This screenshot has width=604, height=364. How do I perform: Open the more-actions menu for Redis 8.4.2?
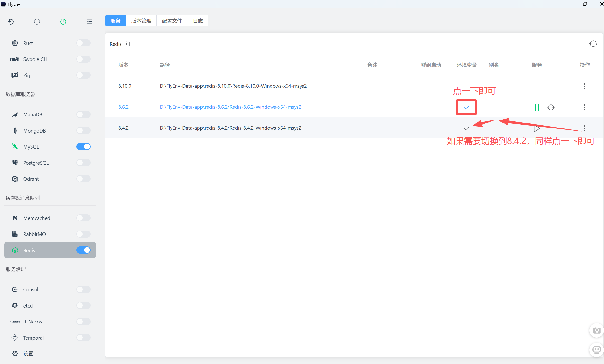tap(584, 128)
